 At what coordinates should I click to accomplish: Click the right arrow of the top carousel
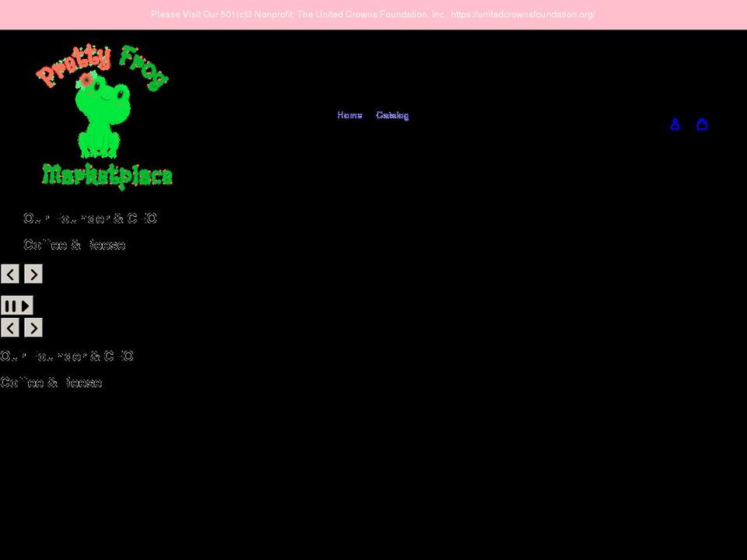pyautogui.click(x=33, y=274)
